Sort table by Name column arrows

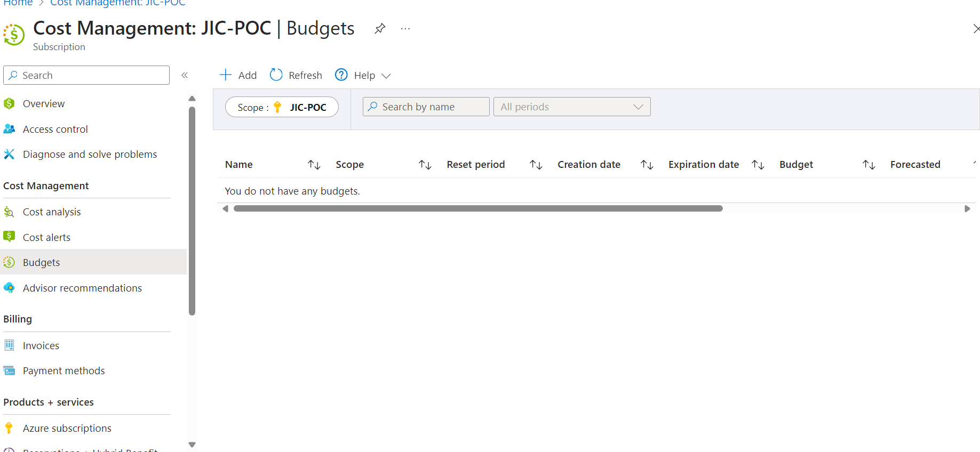314,165
